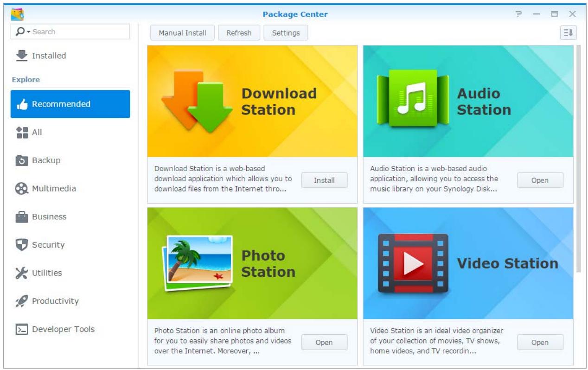Screen dimensions: 588x370
Task: Open Photo Station with its Open button
Action: click(324, 343)
